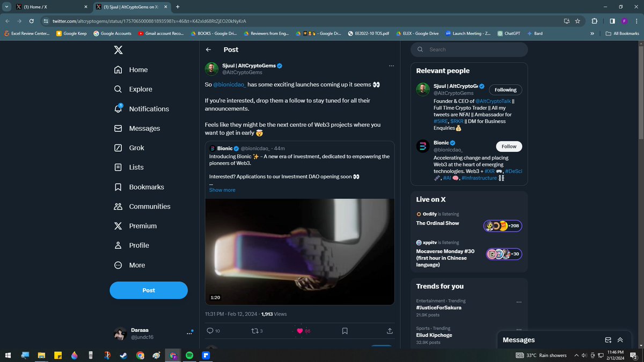Open Steam from the taskbar

click(123, 355)
